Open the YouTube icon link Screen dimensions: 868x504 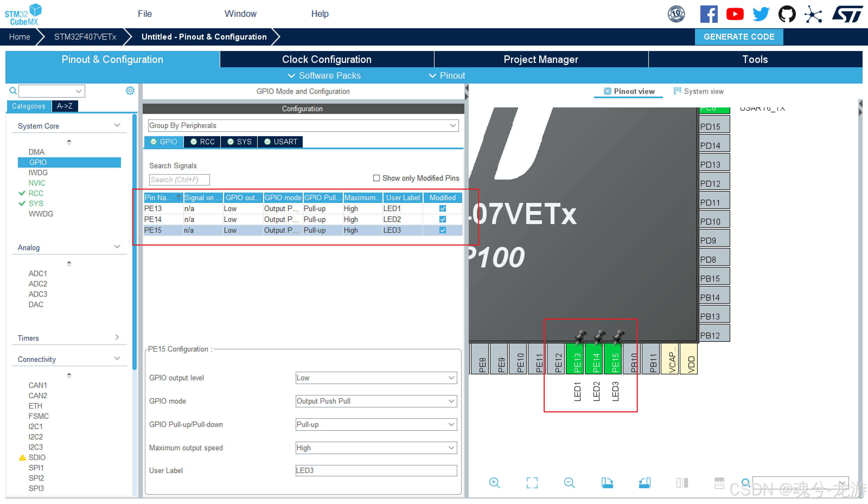[x=735, y=14]
